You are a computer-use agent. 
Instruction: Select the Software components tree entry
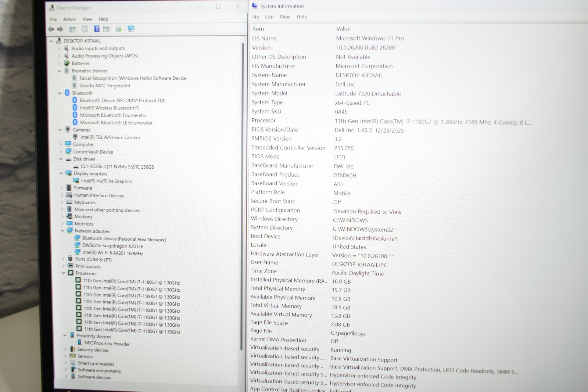[99, 370]
